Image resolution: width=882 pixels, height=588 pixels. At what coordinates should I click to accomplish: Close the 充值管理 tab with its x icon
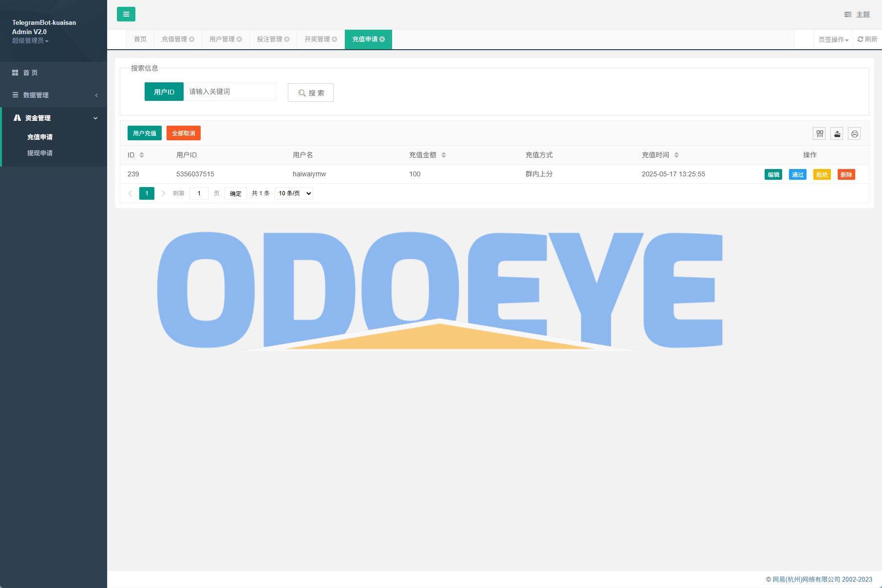coord(192,39)
